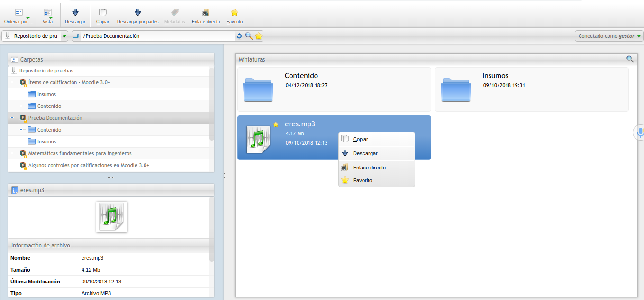The image size is (644, 300).
Task: Open search using the magnifier icon near the path
Action: pos(248,35)
